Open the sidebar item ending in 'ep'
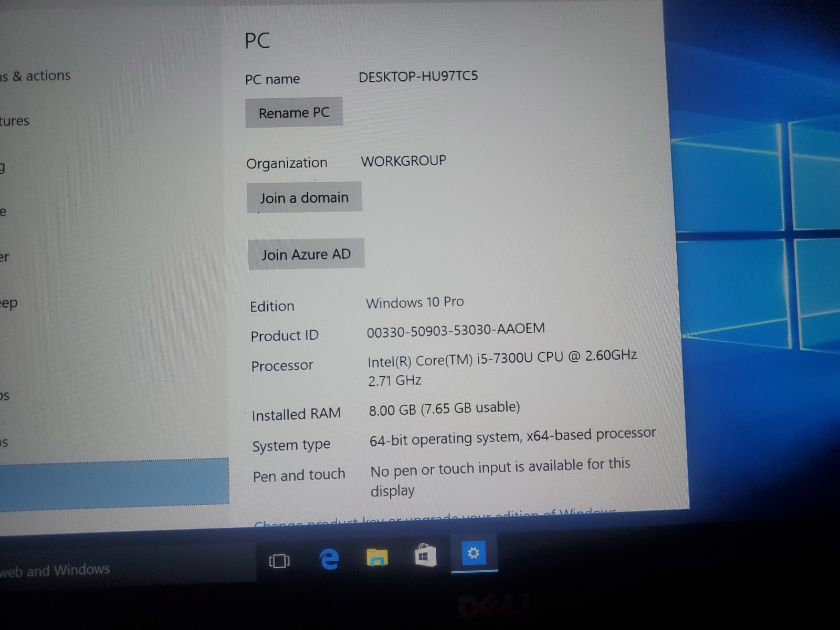 [9, 303]
